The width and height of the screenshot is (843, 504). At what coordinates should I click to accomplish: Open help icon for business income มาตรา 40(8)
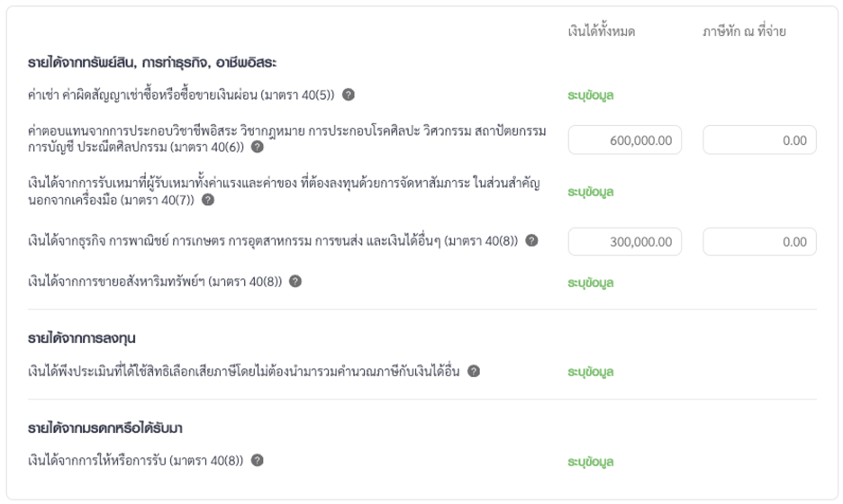click(x=531, y=240)
